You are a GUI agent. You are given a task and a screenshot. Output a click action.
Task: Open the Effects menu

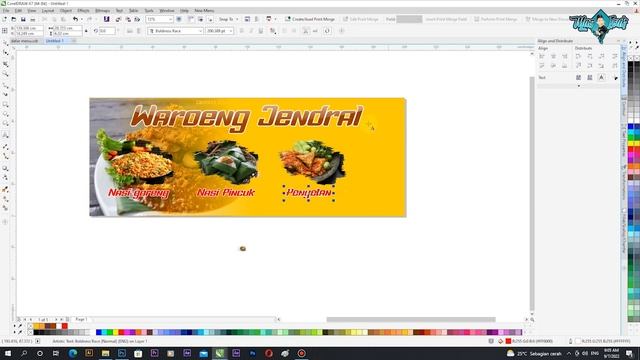83,11
